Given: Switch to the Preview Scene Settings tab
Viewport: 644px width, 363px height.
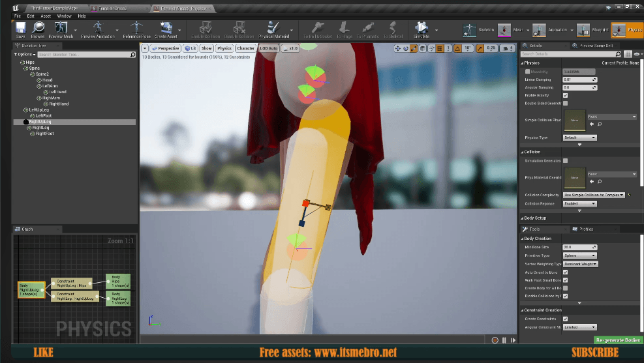Looking at the screenshot, I should [592, 46].
